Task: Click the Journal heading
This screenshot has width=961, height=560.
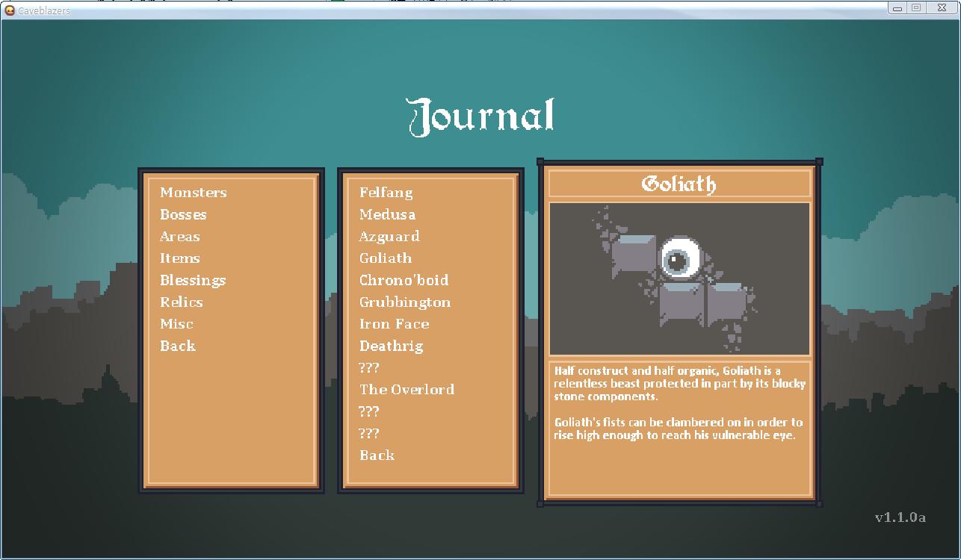Action: (481, 117)
